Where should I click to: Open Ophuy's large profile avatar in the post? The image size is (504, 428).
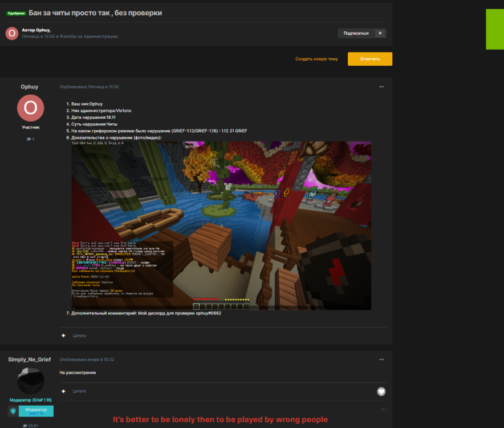click(x=31, y=108)
